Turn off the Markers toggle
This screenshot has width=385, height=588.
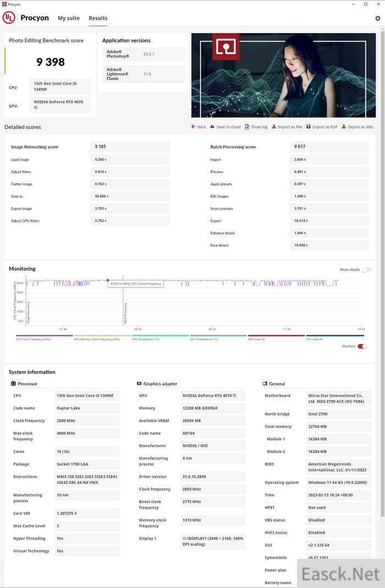pos(362,346)
